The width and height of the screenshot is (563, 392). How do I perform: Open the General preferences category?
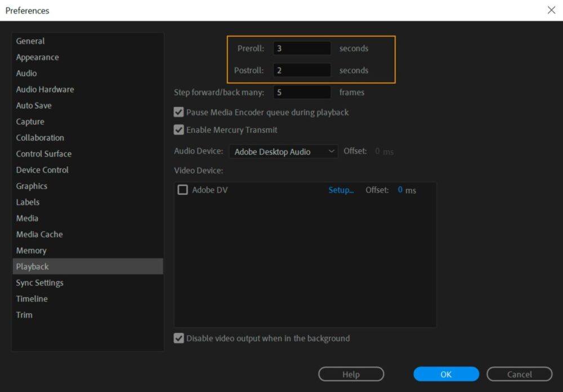click(30, 41)
